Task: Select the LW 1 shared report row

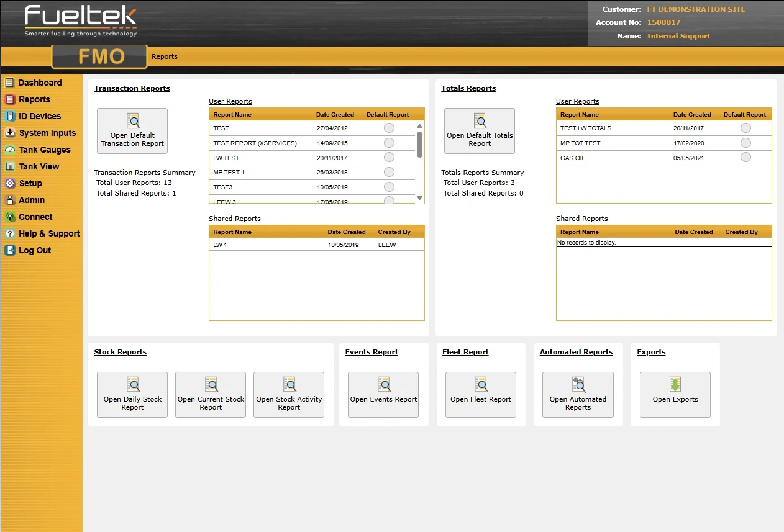Action: (x=317, y=245)
